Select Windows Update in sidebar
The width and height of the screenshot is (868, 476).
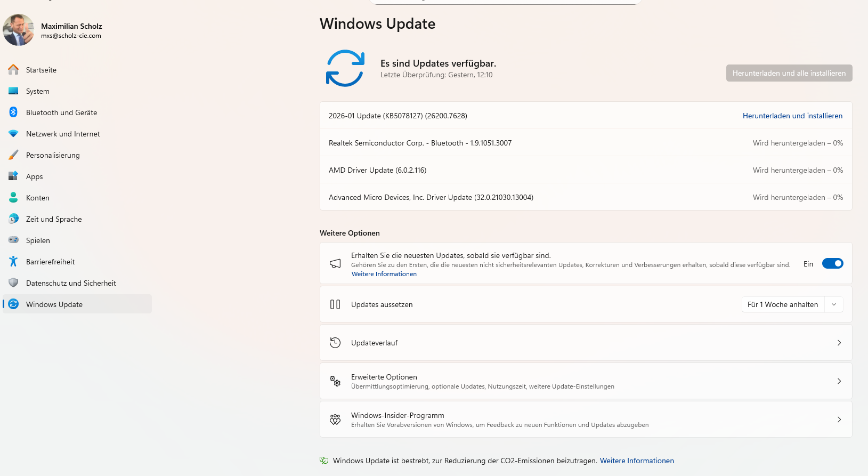77,304
